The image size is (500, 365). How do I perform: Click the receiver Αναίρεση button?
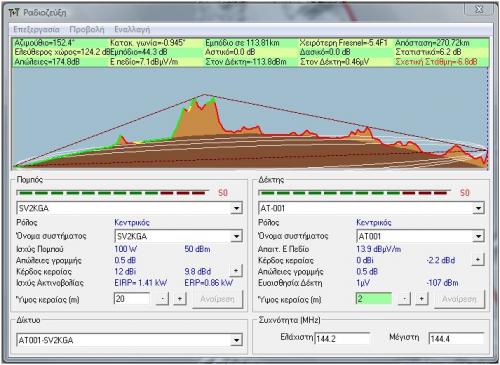[459, 299]
